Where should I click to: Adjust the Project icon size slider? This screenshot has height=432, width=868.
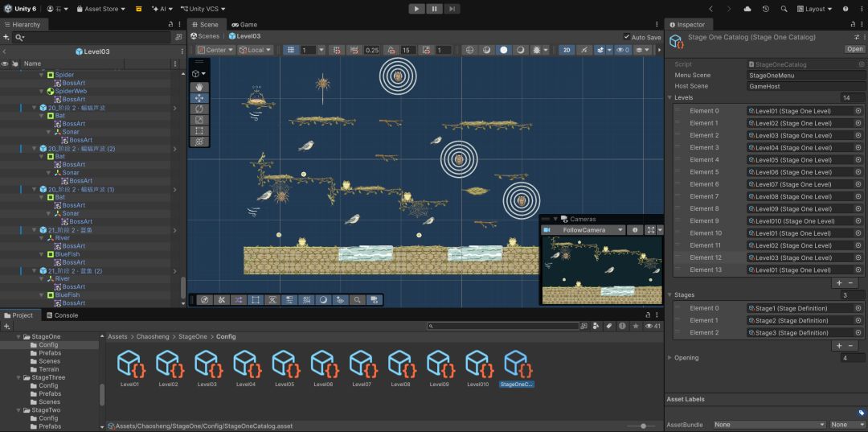(643, 426)
